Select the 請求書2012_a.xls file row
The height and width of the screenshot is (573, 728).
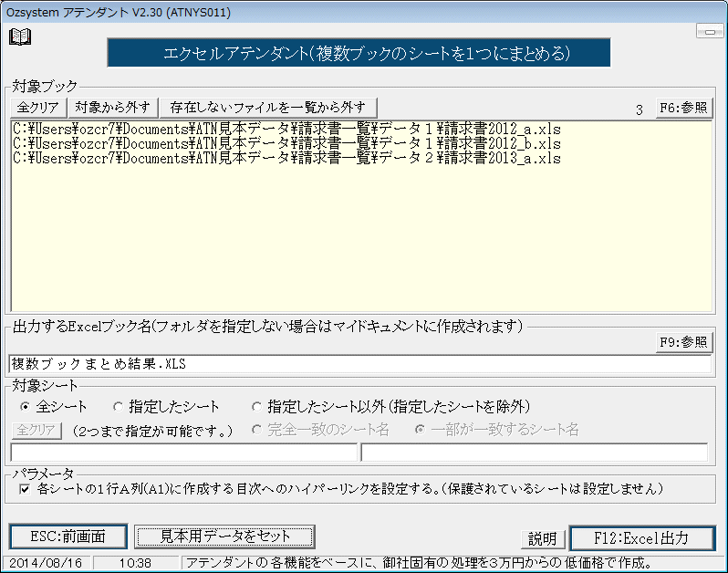(x=287, y=129)
